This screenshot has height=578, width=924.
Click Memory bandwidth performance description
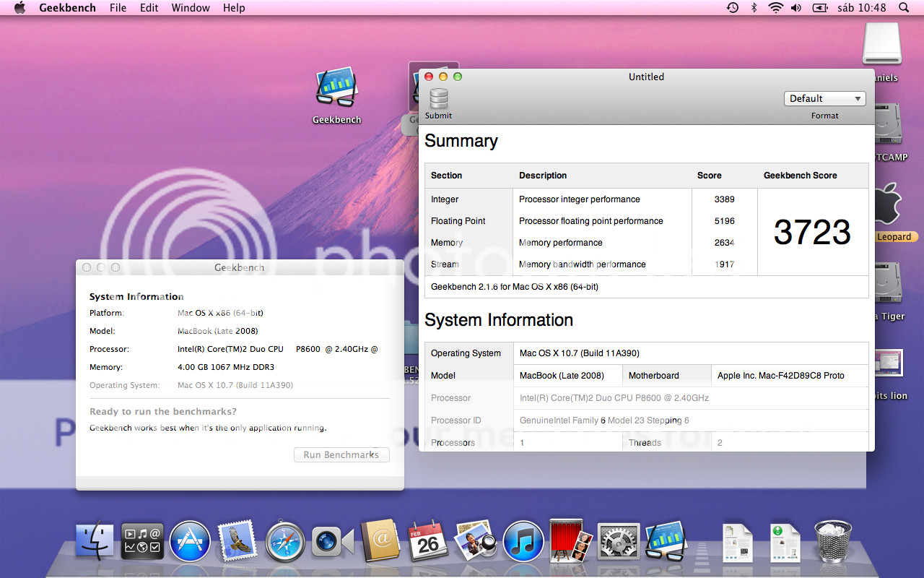tap(582, 264)
